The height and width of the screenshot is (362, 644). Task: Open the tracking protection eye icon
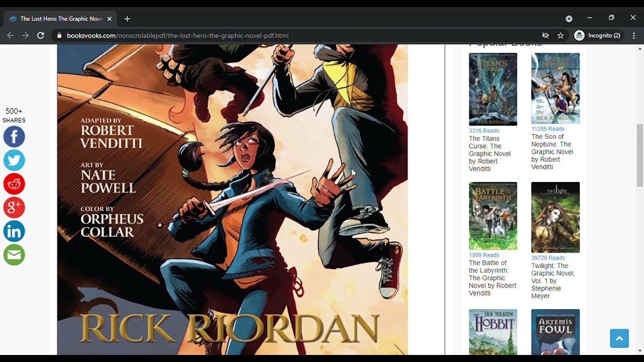pyautogui.click(x=545, y=36)
